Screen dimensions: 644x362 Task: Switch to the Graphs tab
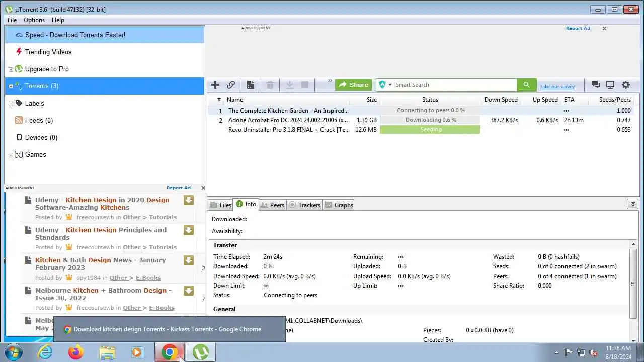339,205
